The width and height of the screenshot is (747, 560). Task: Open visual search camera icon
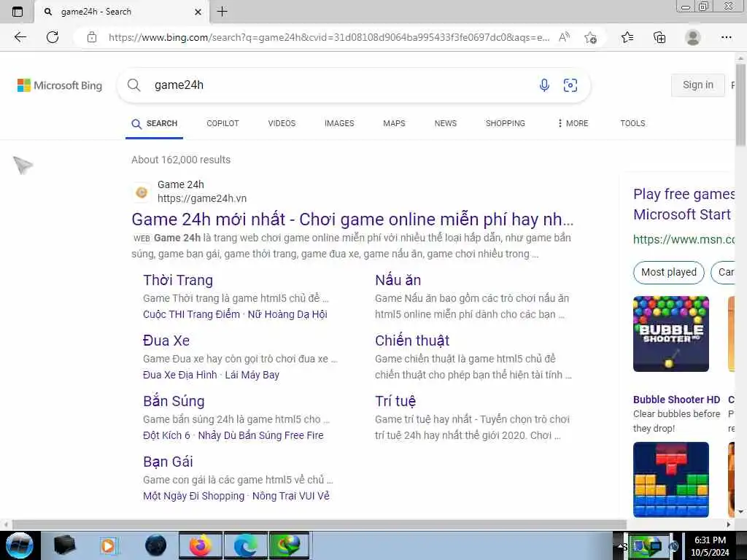coord(570,85)
